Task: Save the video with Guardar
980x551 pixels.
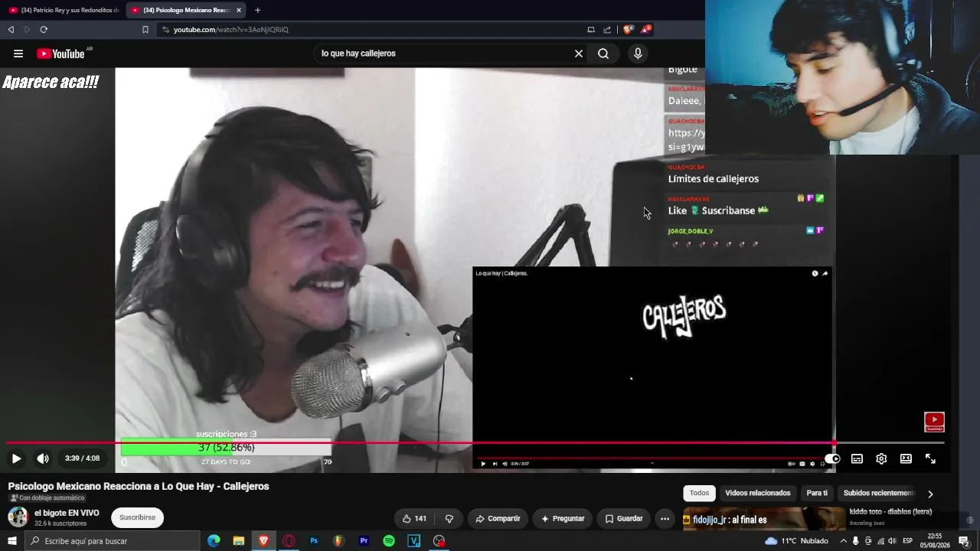Action: point(623,518)
